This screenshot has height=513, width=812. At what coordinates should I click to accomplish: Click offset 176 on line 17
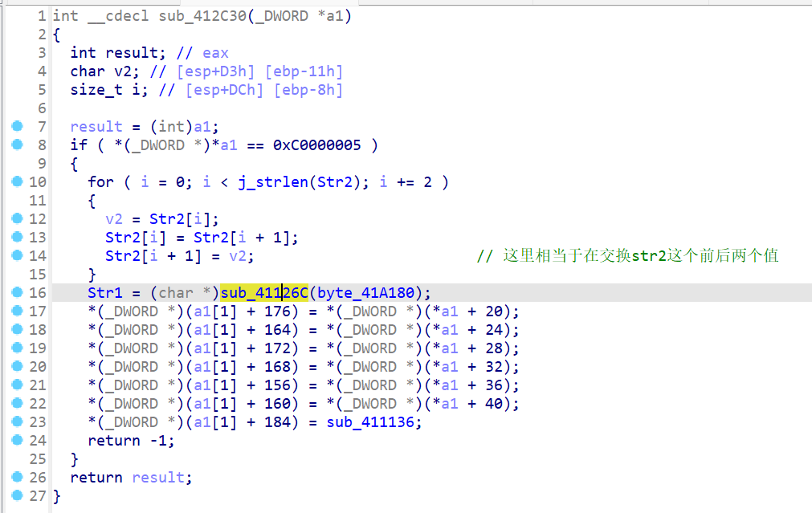coord(278,311)
